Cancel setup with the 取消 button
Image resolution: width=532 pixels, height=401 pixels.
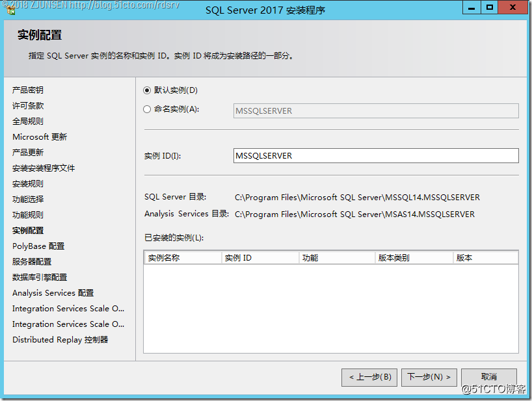pyautogui.click(x=489, y=377)
